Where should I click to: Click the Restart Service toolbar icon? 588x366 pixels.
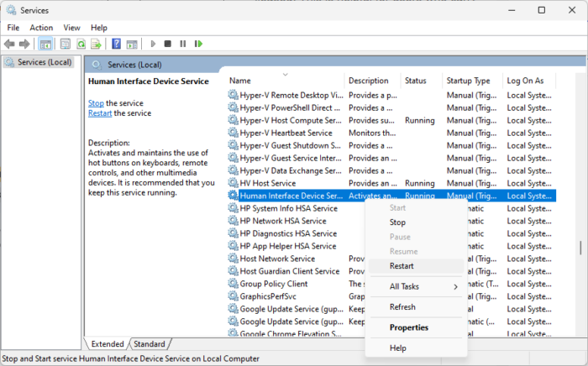click(198, 44)
